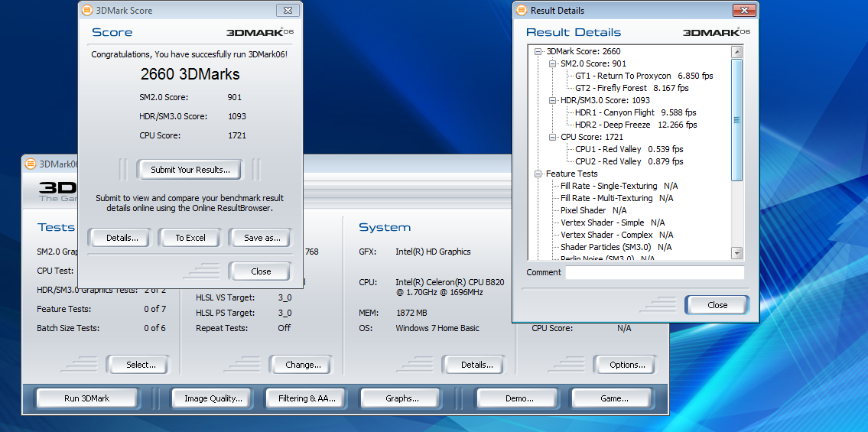Select CPU1 - Red Valley row
The image size is (868, 432).
(x=629, y=149)
